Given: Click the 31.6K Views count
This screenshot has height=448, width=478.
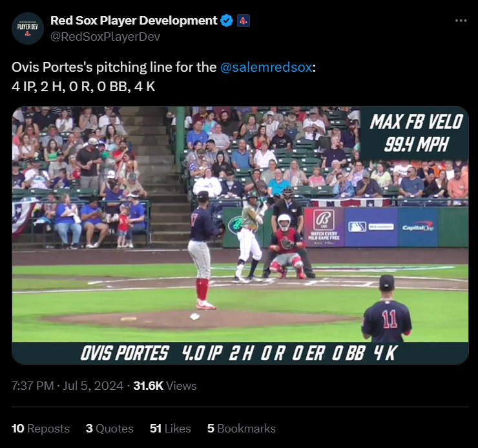Looking at the screenshot, I should click(165, 386).
